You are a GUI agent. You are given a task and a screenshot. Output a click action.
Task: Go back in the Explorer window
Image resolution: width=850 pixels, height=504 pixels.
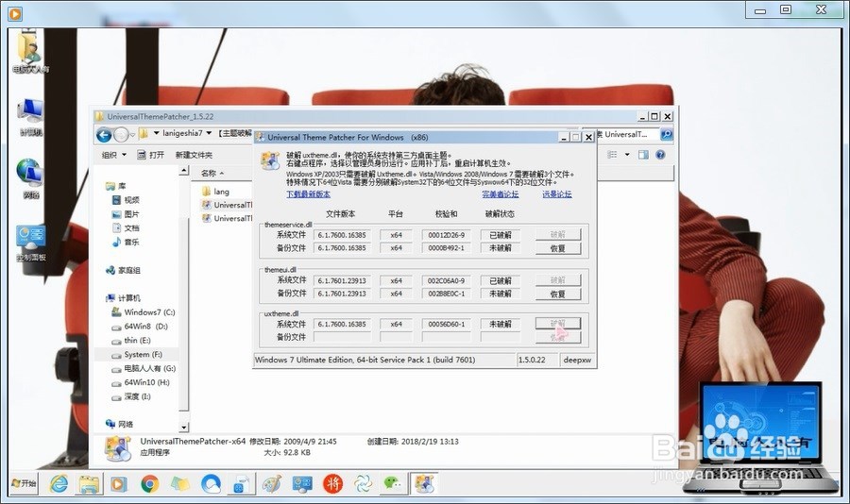[x=104, y=134]
